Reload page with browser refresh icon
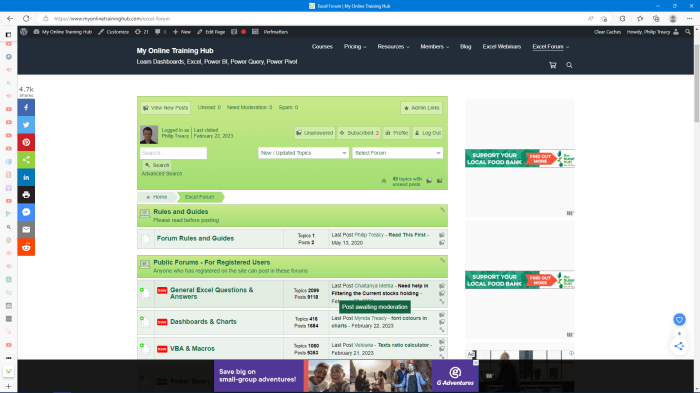 [26, 19]
